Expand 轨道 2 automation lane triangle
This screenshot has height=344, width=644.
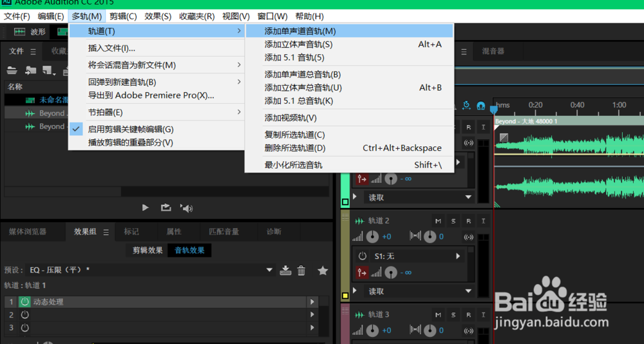(x=355, y=291)
